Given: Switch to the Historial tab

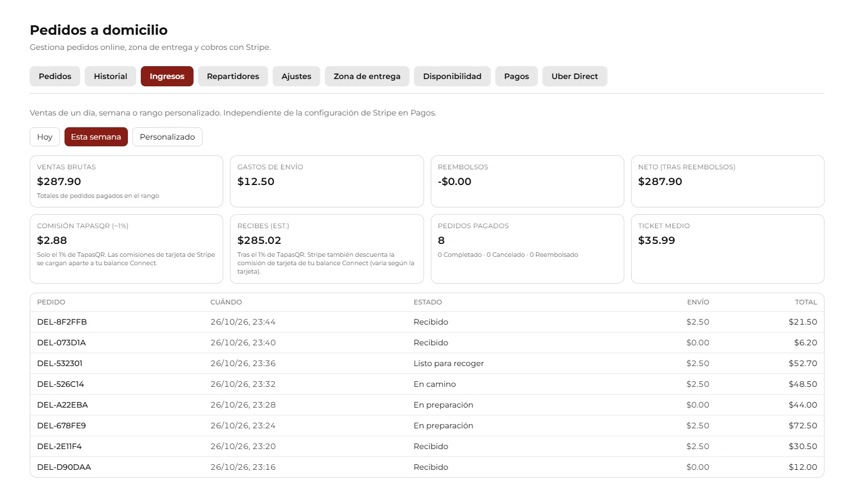Looking at the screenshot, I should [x=110, y=76].
